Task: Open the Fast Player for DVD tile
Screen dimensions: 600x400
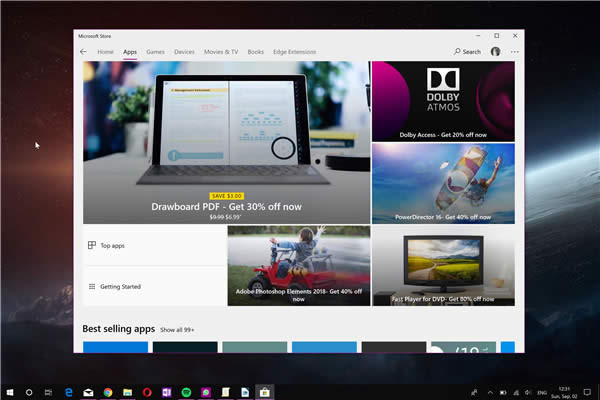Action: click(x=443, y=265)
